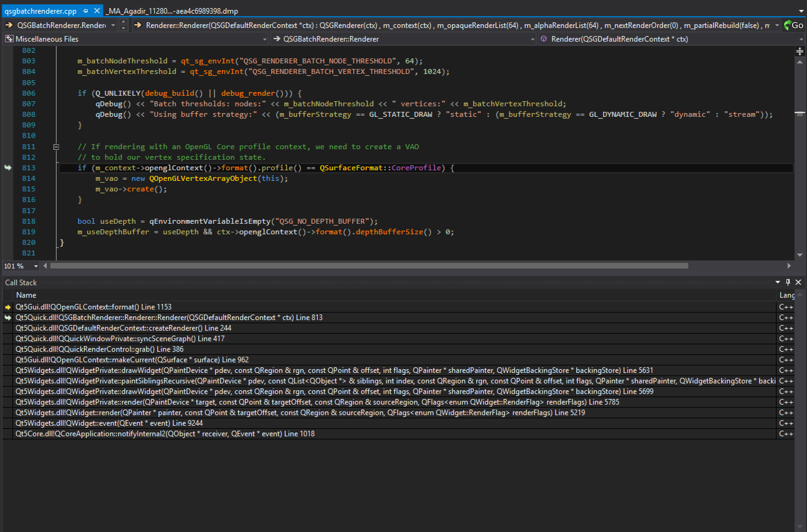Viewport: 807px width, 532px height.
Task: Step navigation combo up arrow
Action: point(123,22)
